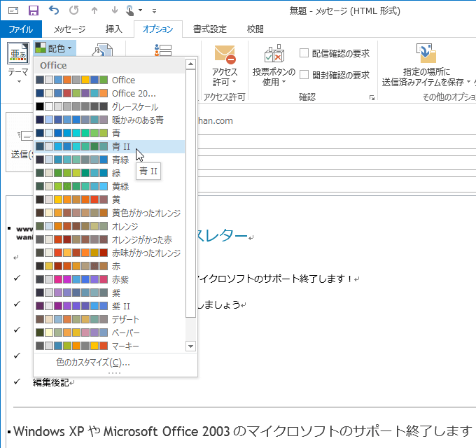Click the 編集後記 line in message body
Image resolution: width=476 pixels, height=448 pixels.
point(51,383)
